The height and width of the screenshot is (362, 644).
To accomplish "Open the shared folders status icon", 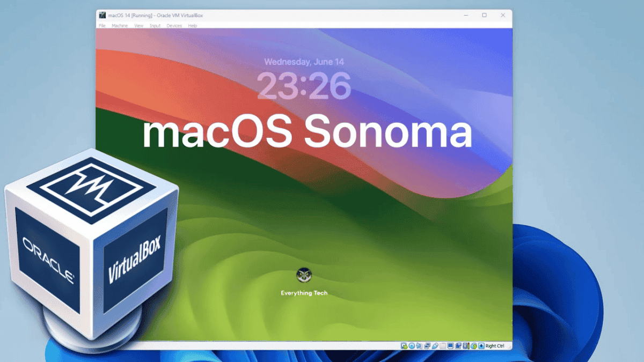I will click(443, 346).
